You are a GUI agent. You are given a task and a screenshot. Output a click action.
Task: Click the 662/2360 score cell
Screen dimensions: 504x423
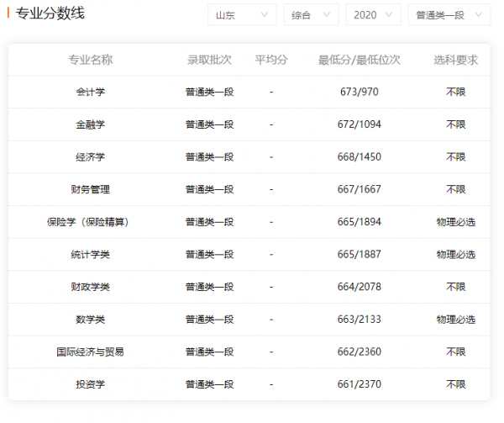(359, 352)
